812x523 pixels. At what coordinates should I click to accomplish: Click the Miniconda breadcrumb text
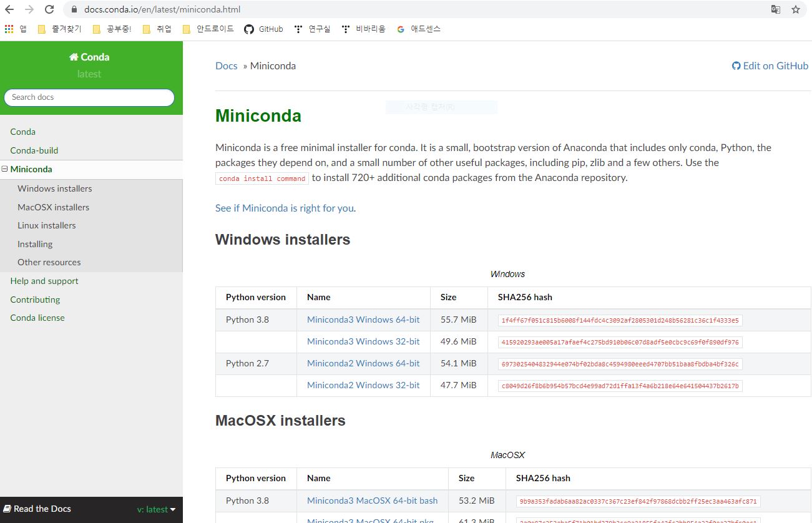point(273,66)
